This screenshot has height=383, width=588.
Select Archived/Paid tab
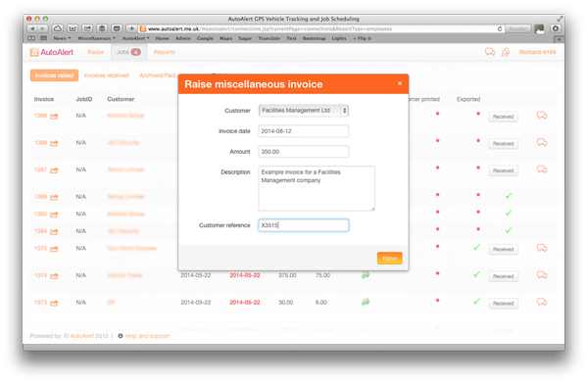(158, 75)
